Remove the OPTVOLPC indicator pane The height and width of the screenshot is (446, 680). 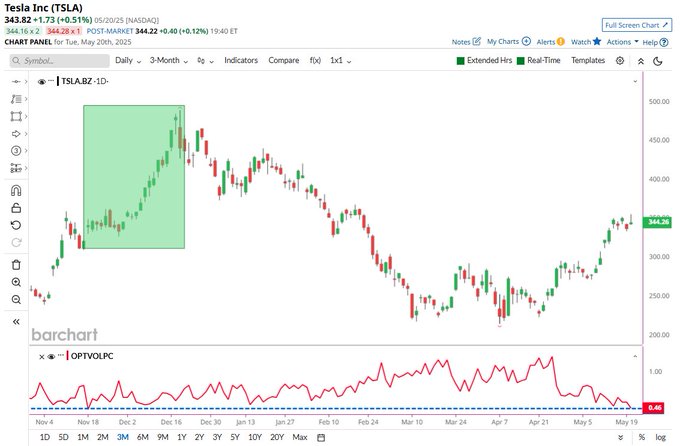click(42, 357)
